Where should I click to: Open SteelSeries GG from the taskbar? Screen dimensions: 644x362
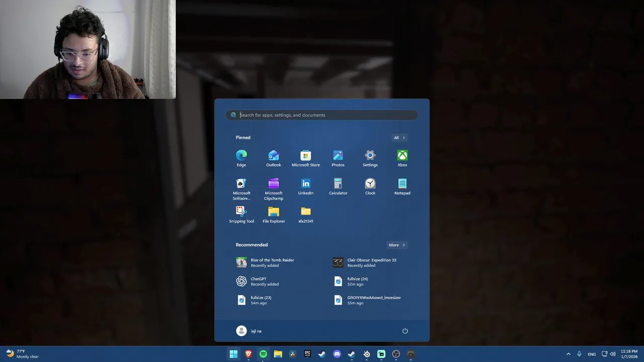pyautogui.click(x=367, y=354)
